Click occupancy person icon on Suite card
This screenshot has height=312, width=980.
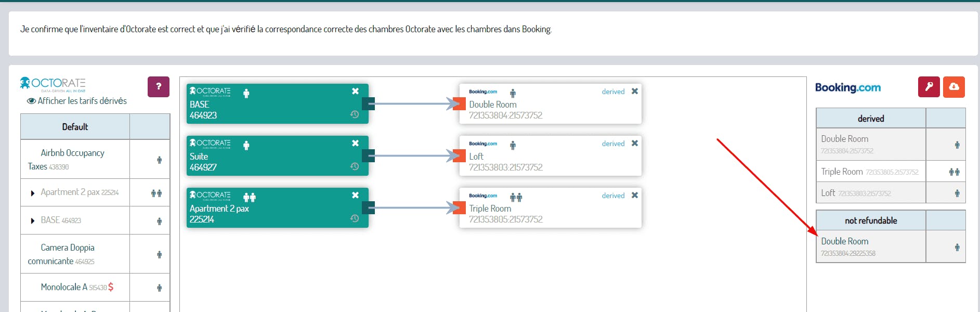click(246, 146)
